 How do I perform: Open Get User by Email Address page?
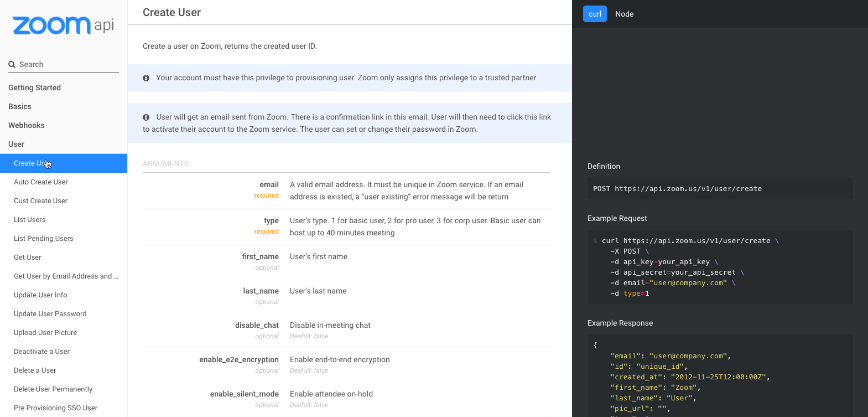pyautogui.click(x=66, y=276)
